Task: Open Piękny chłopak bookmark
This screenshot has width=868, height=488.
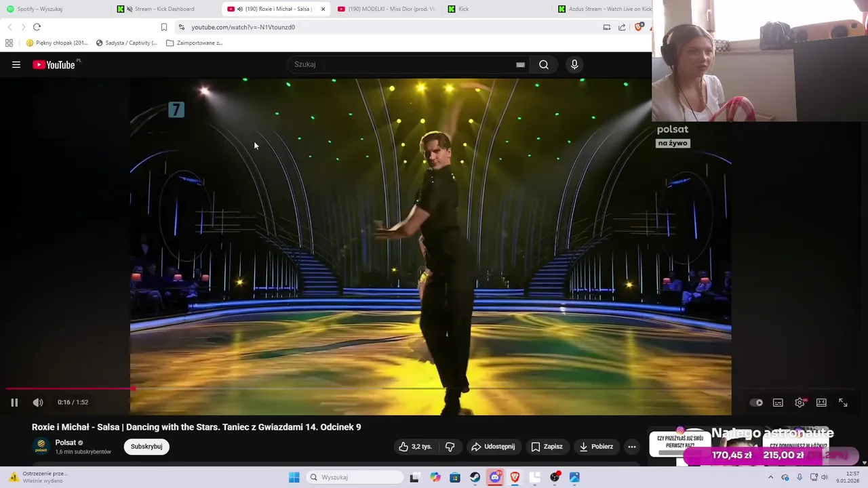Action: (57, 43)
